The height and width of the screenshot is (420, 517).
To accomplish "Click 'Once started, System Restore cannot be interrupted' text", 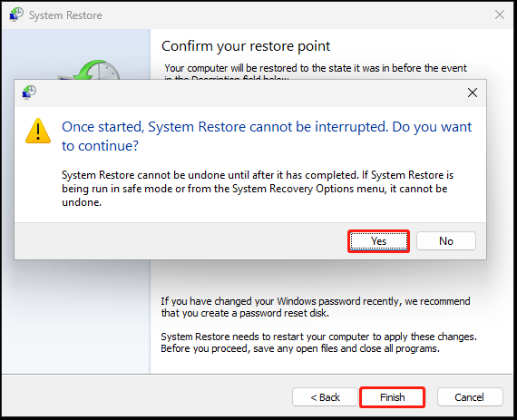I will (267, 136).
